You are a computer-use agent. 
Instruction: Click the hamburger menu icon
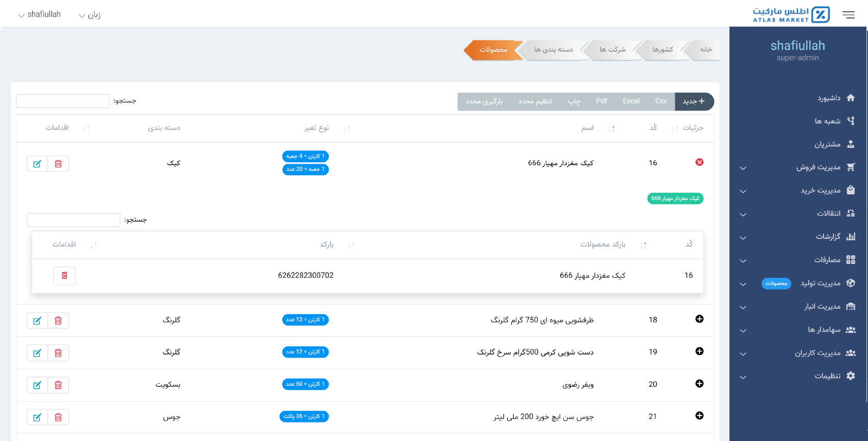(848, 15)
